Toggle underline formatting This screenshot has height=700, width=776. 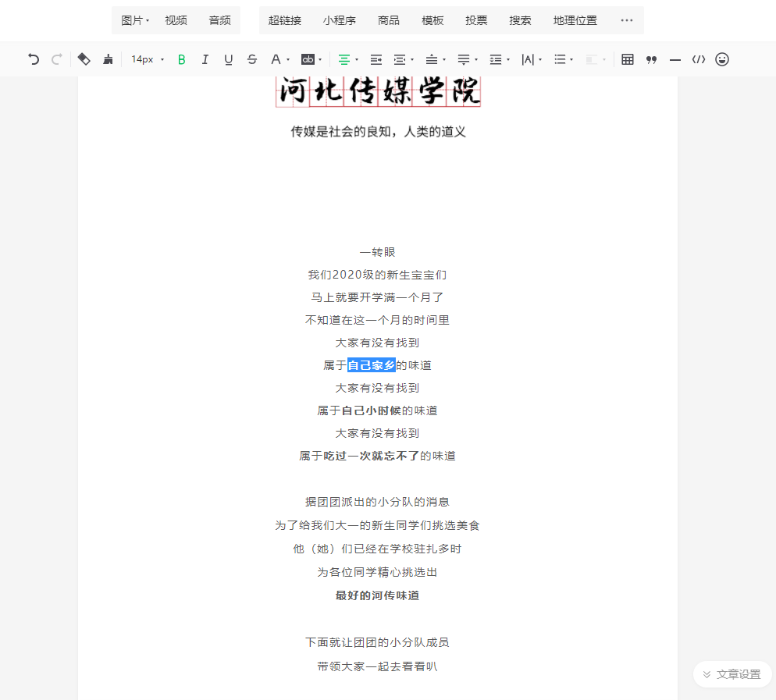(x=228, y=60)
